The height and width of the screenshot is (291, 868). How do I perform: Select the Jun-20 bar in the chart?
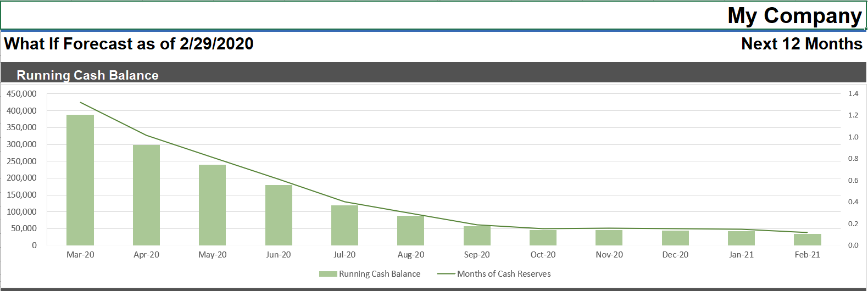(279, 215)
